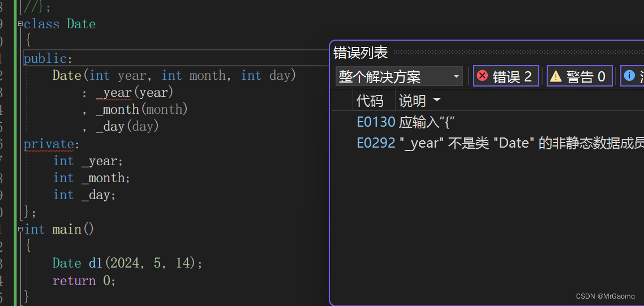Open error code E0130 link
The height and width of the screenshot is (306, 644).
(375, 122)
